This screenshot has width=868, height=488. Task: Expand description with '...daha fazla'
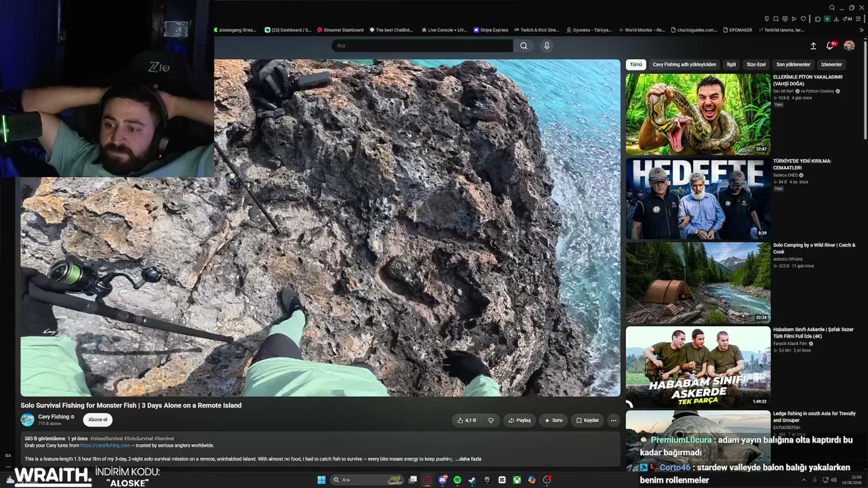click(x=468, y=459)
